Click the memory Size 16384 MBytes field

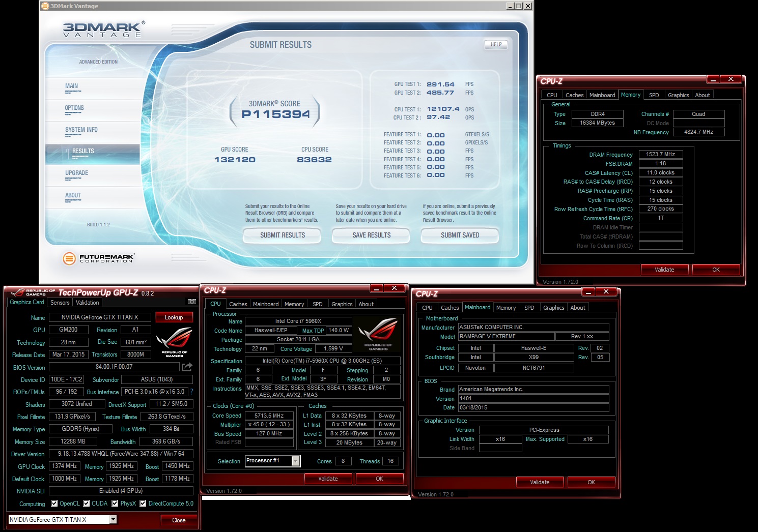point(597,123)
